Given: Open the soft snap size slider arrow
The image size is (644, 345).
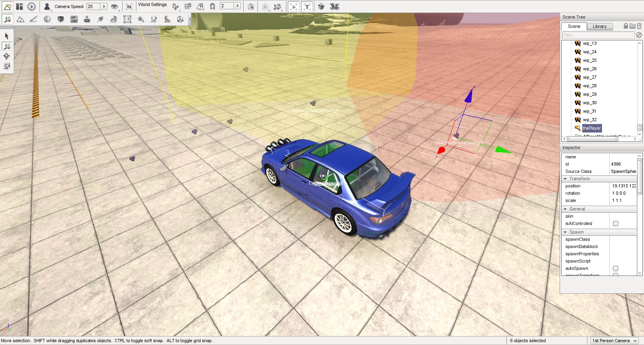Looking at the screenshot, I should (x=238, y=6).
